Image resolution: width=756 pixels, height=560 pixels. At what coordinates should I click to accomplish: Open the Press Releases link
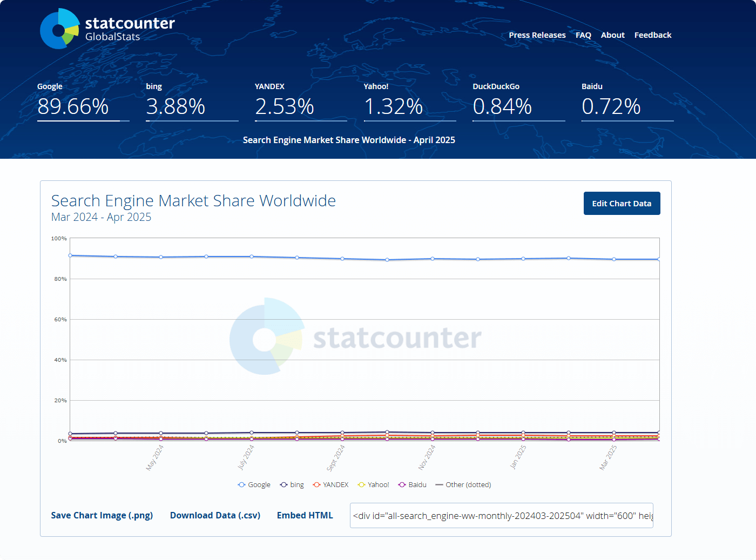(x=537, y=35)
